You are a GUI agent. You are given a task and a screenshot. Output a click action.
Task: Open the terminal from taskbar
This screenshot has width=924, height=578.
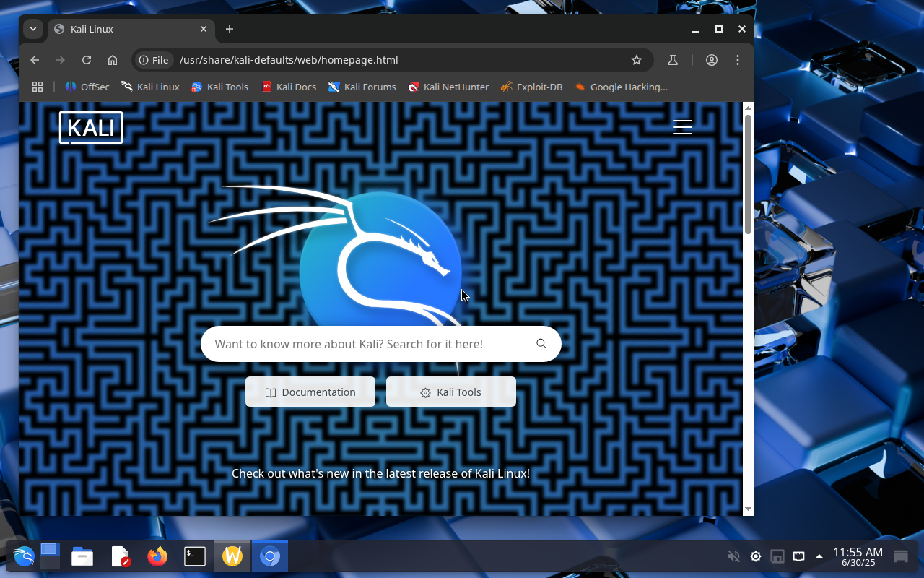point(195,556)
